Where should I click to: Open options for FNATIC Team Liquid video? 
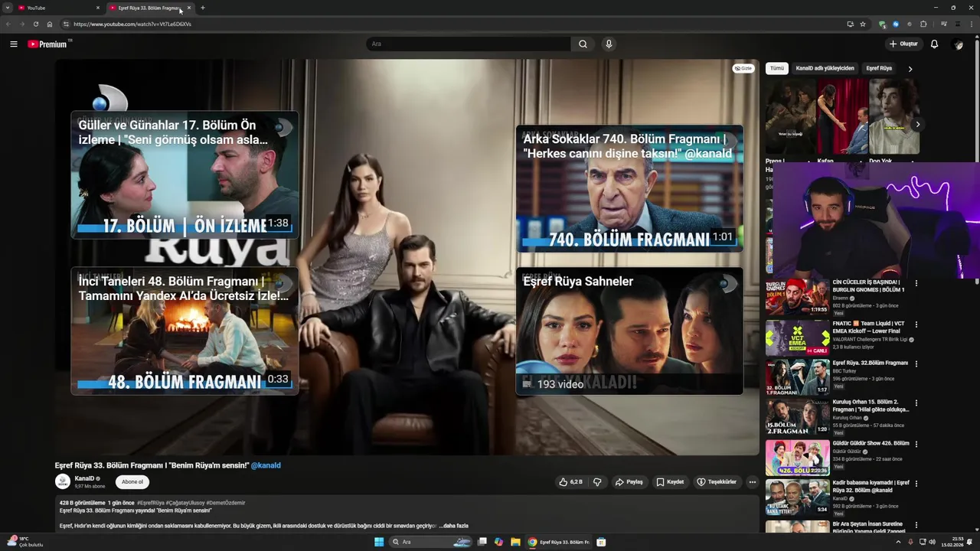pyautogui.click(x=916, y=324)
